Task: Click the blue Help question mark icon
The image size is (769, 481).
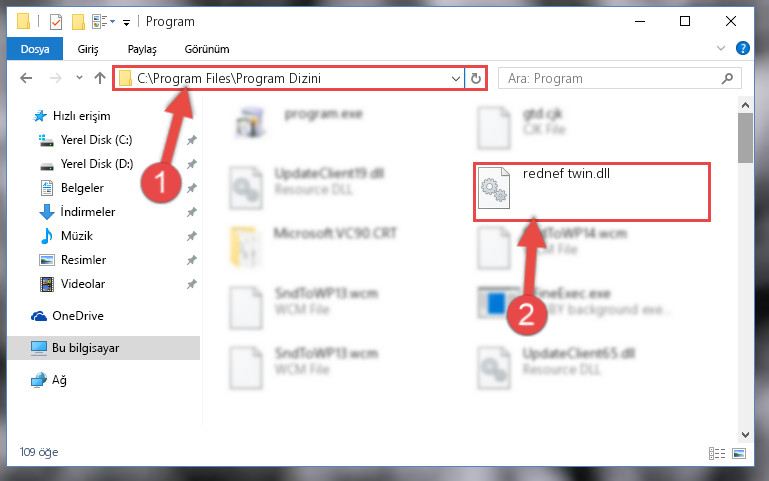Action: click(x=743, y=48)
